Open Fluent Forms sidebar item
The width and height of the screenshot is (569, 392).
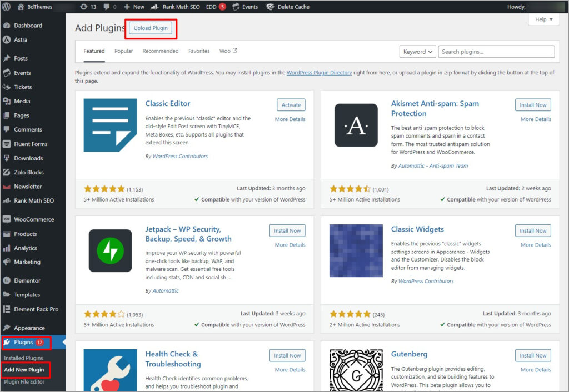point(31,144)
